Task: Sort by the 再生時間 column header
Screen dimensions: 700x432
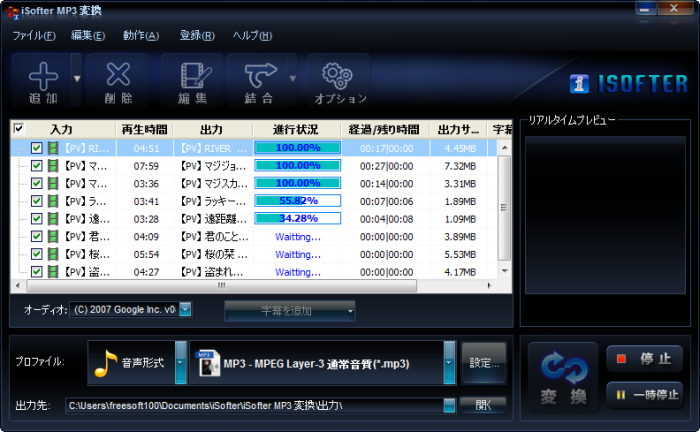Action: [x=145, y=129]
